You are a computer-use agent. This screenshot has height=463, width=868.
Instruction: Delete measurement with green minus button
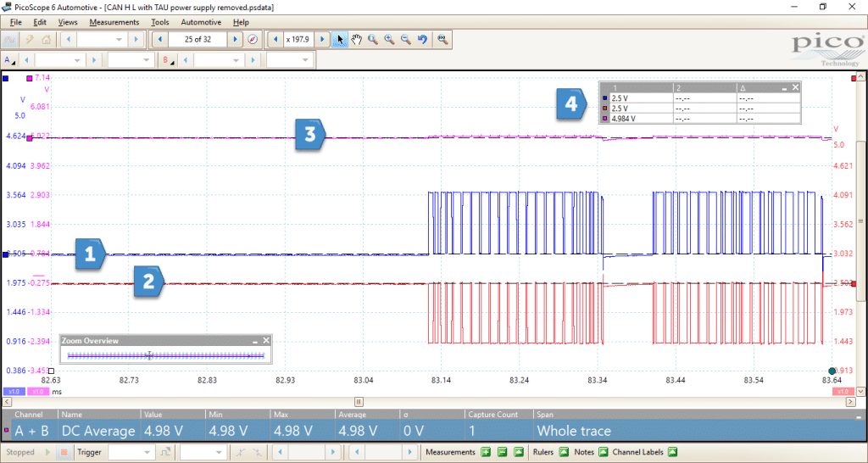(502, 452)
